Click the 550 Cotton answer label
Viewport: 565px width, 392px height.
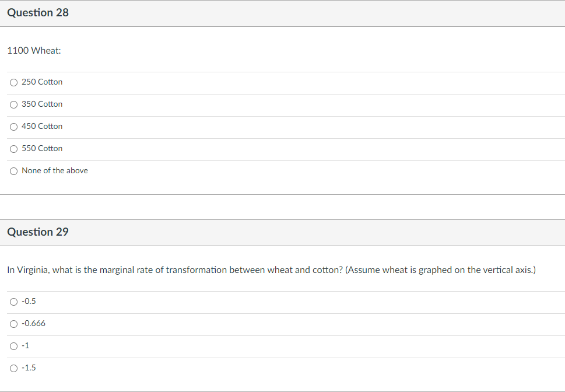(x=41, y=149)
